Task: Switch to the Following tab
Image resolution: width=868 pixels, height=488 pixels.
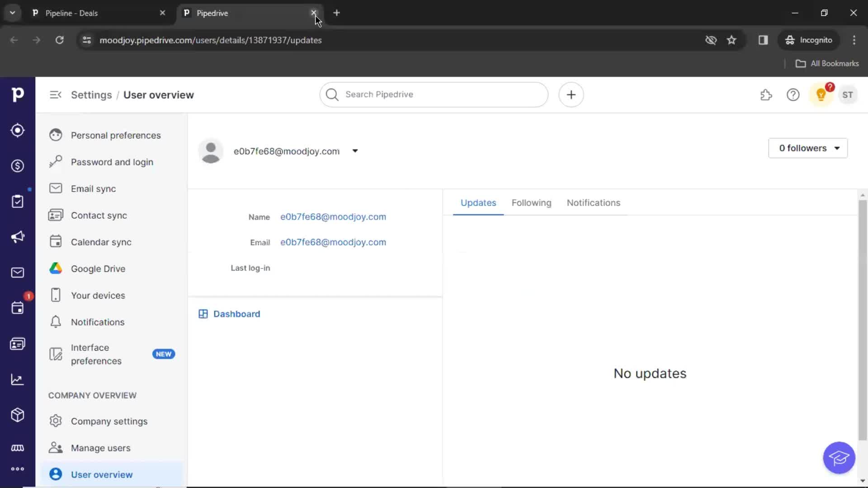Action: pyautogui.click(x=531, y=202)
